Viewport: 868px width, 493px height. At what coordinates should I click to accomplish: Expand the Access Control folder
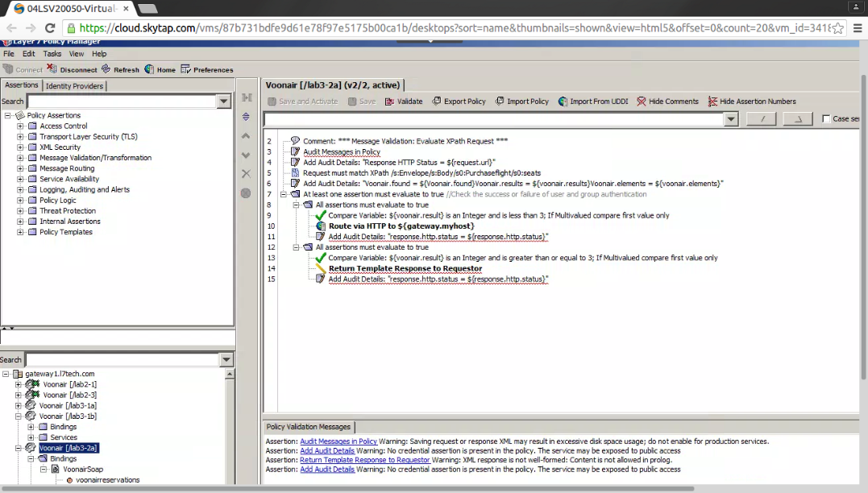point(20,126)
